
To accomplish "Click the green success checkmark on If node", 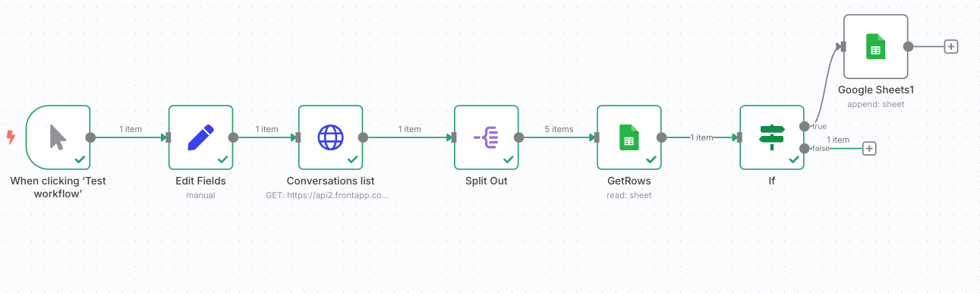I will tap(793, 159).
